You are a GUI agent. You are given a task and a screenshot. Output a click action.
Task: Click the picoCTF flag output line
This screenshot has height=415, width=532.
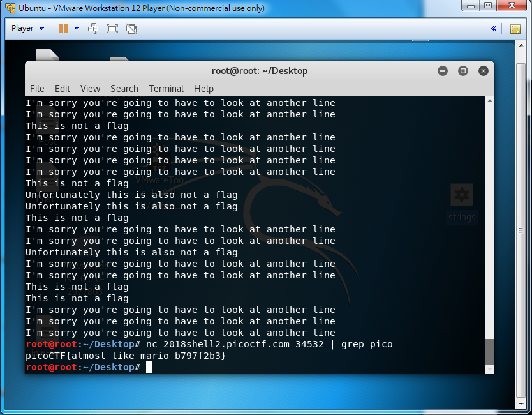coord(126,356)
